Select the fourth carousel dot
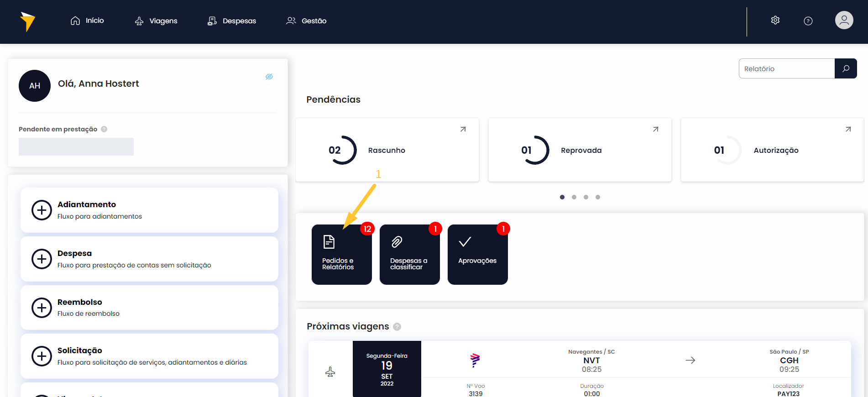Image resolution: width=868 pixels, height=397 pixels. coord(598,197)
